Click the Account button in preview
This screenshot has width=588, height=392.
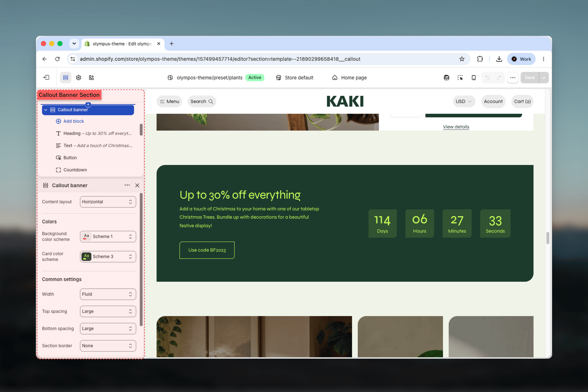coord(493,101)
